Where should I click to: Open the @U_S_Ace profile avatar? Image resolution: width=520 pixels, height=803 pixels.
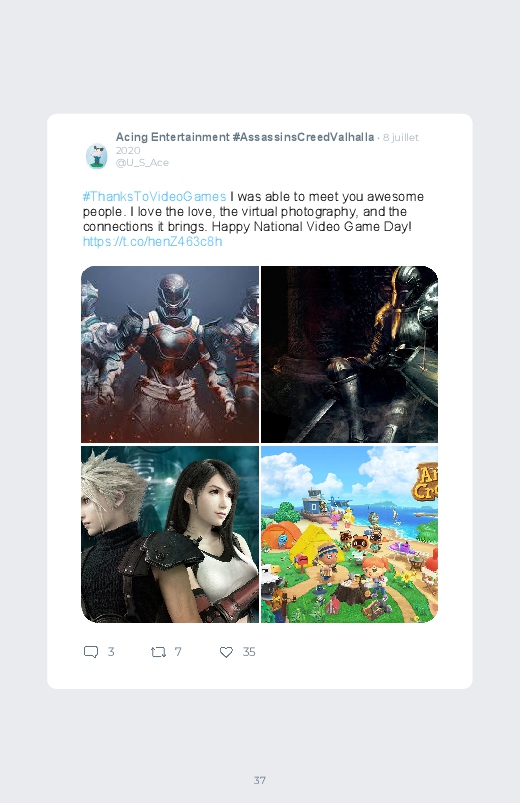click(96, 156)
